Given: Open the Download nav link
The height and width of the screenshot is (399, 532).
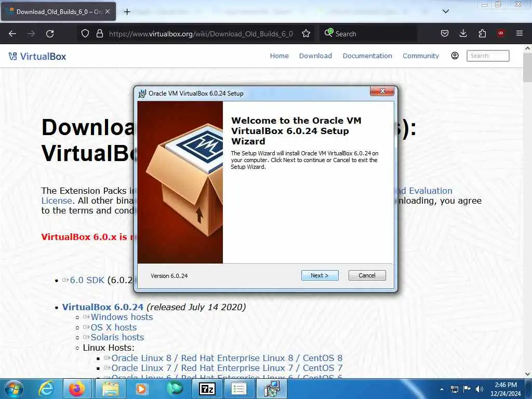Looking at the screenshot, I should tap(315, 56).
